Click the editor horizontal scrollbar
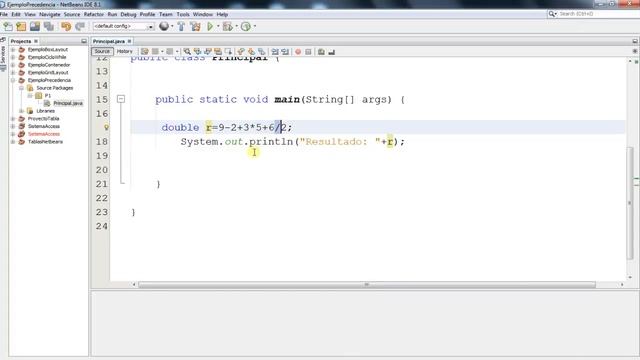The width and height of the screenshot is (640, 360). 367,284
